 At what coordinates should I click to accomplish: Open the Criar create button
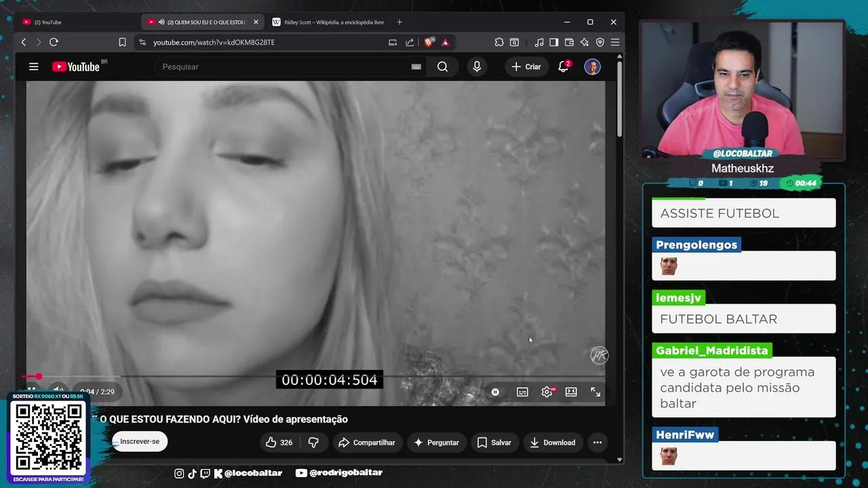tap(526, 66)
